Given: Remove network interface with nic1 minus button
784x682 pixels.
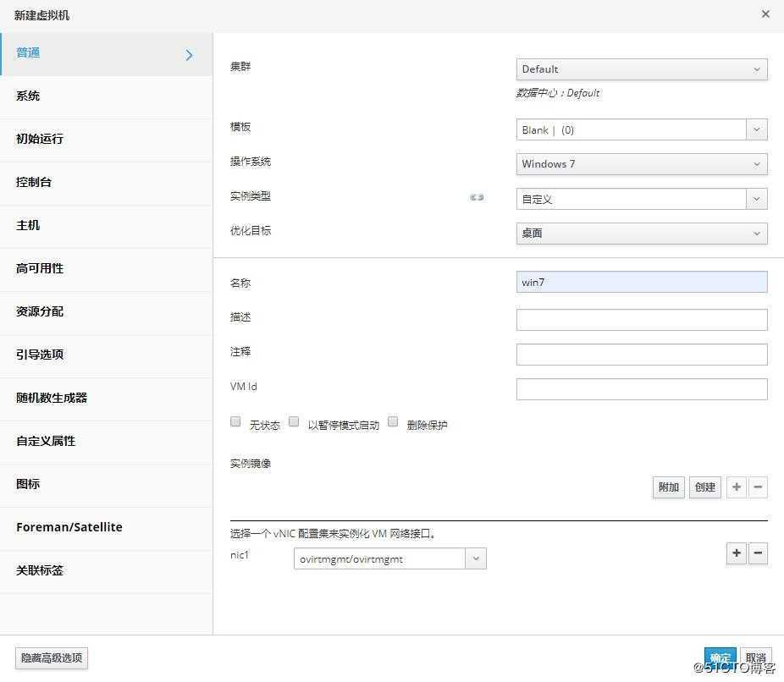Looking at the screenshot, I should (758, 553).
